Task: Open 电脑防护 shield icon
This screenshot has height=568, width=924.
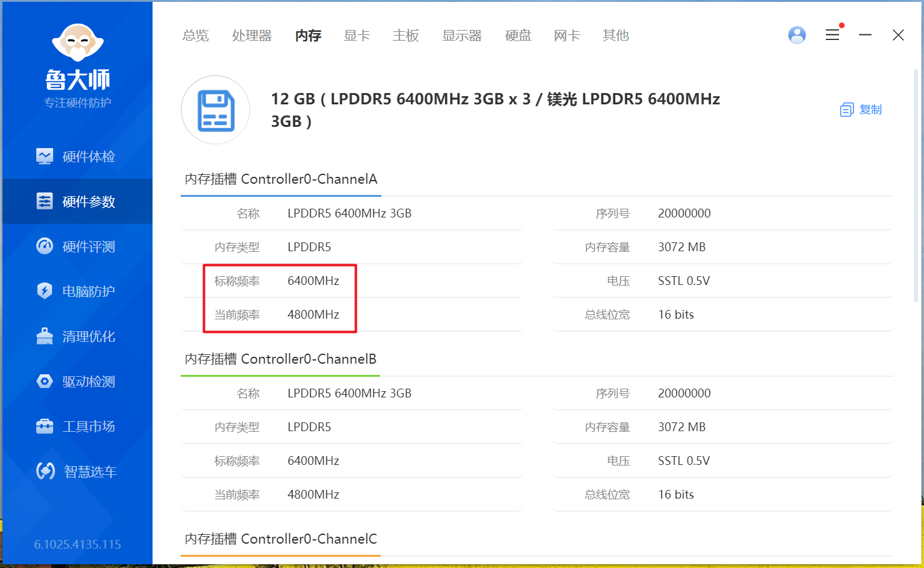Action: click(x=44, y=291)
